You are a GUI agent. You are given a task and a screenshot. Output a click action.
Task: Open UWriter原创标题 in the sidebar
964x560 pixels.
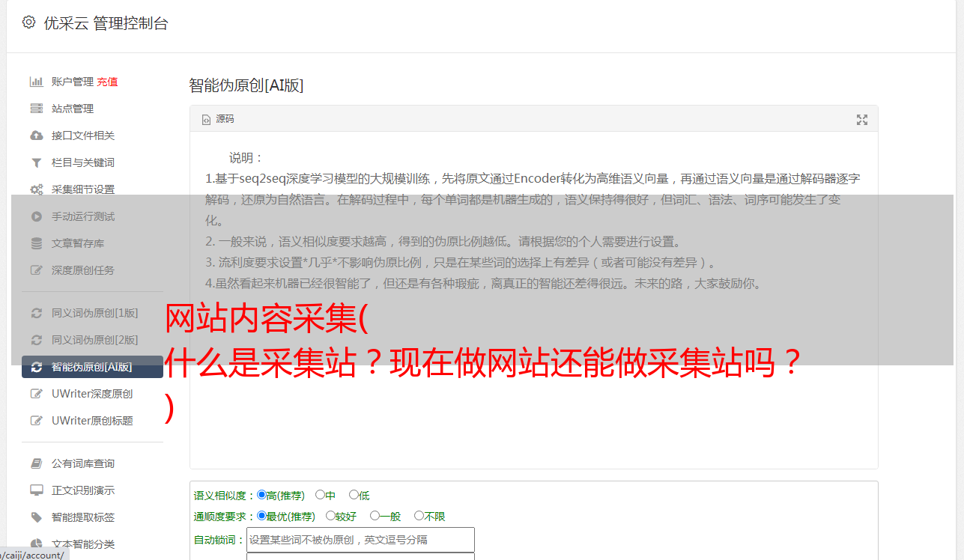click(x=92, y=421)
